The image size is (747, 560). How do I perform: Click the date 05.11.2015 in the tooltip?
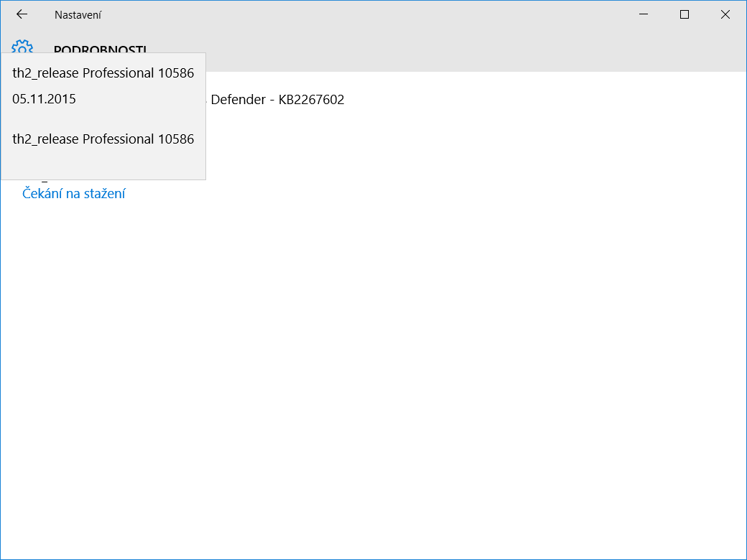click(44, 99)
